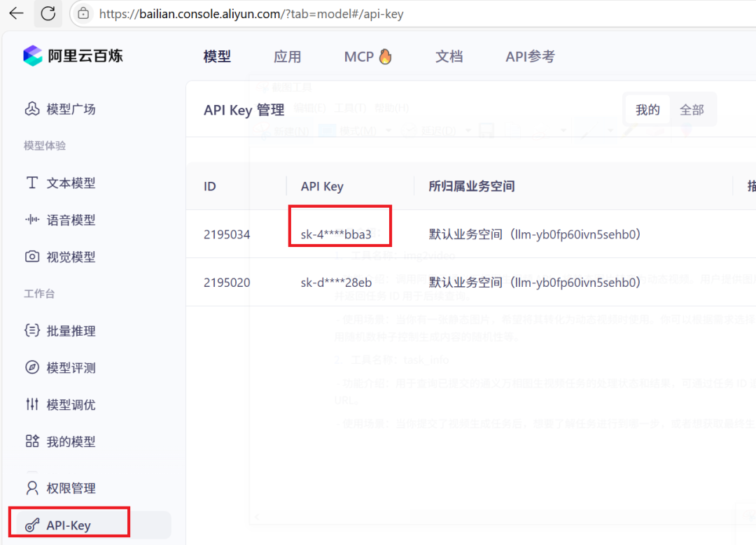This screenshot has height=545, width=756.
Task: Switch to the 模型 top tab
Action: tap(217, 57)
